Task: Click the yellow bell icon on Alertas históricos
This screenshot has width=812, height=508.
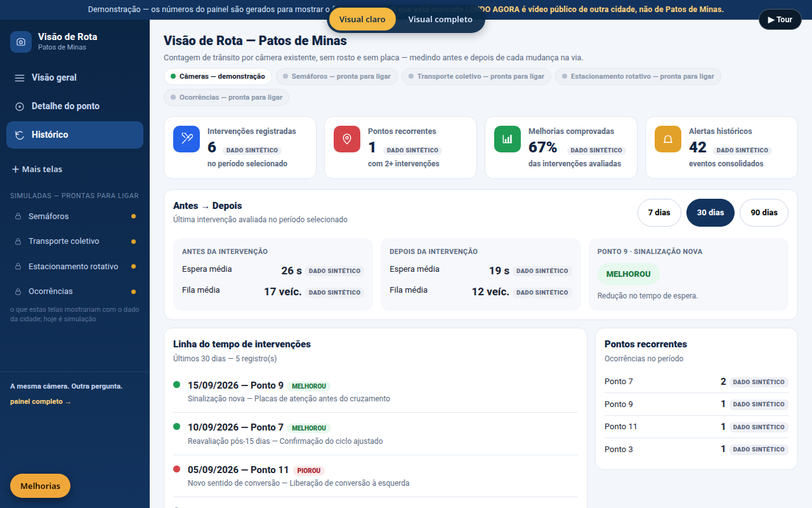Action: [x=668, y=139]
